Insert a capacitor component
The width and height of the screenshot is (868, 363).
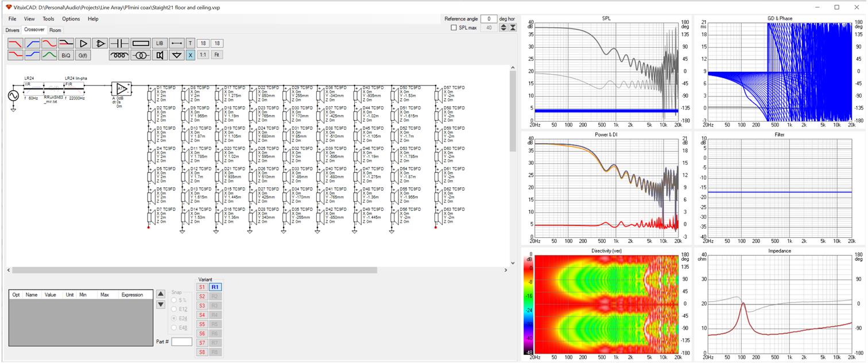click(x=119, y=43)
